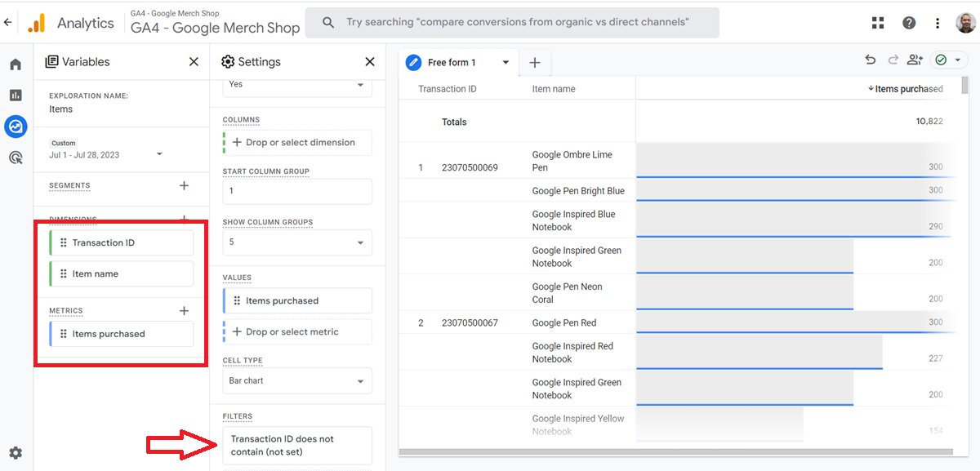
Task: Open Reports bar chart icon in sidebar
Action: [x=16, y=96]
